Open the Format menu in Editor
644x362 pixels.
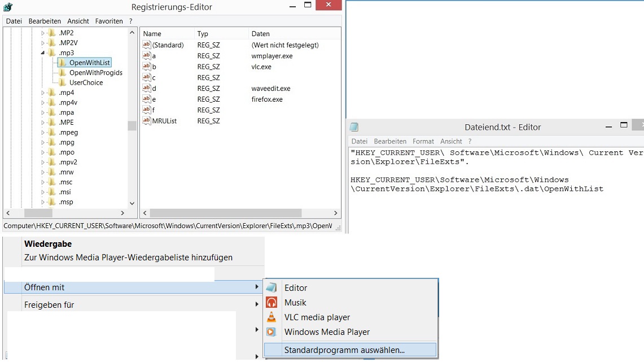[423, 141]
